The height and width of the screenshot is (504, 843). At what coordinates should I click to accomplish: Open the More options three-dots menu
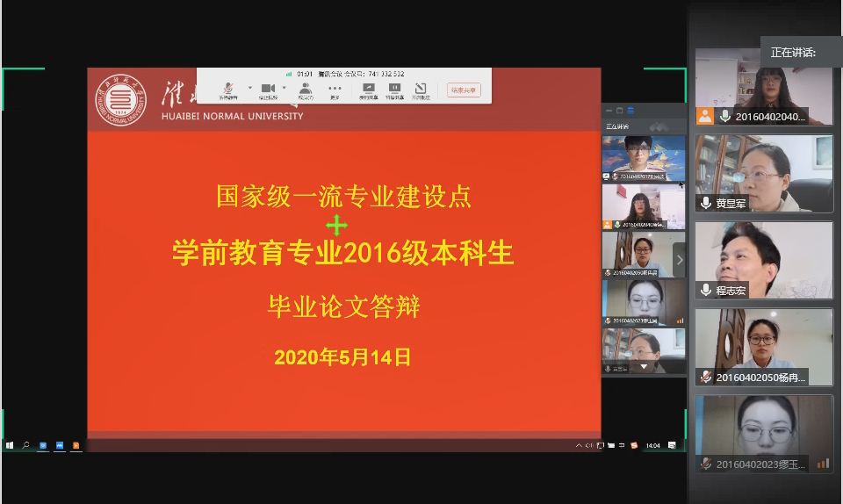(x=335, y=89)
